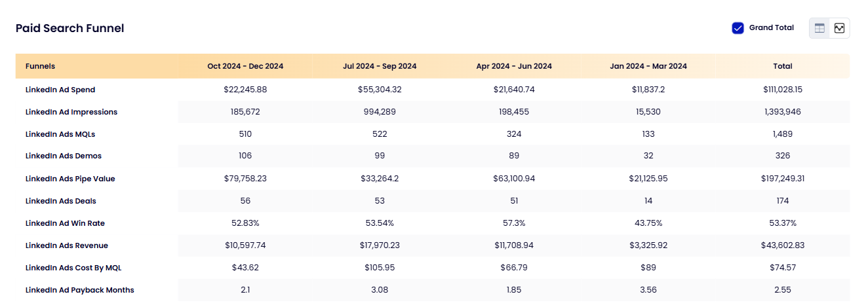
Task: Click the 1,489 total MQLs cell
Action: [783, 134]
